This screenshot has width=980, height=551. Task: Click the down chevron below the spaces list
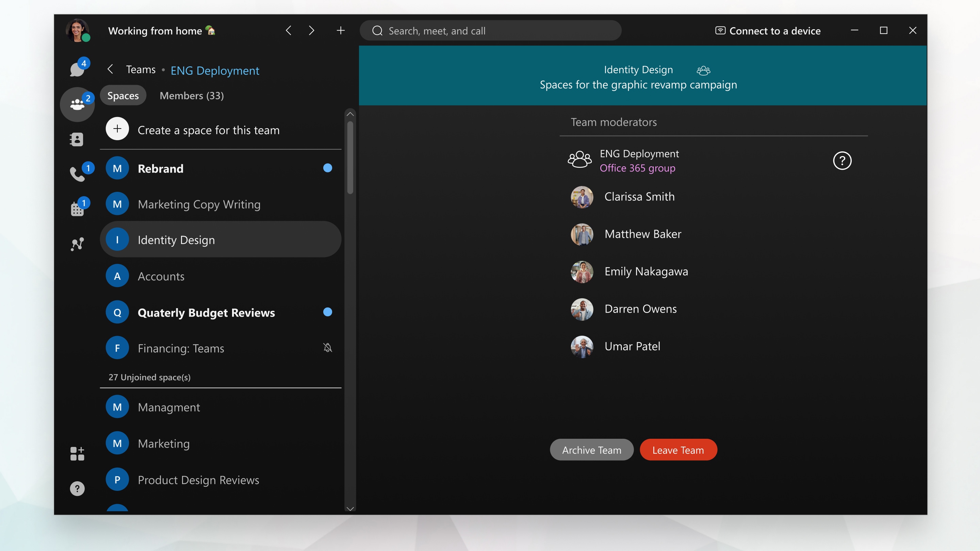pyautogui.click(x=350, y=508)
